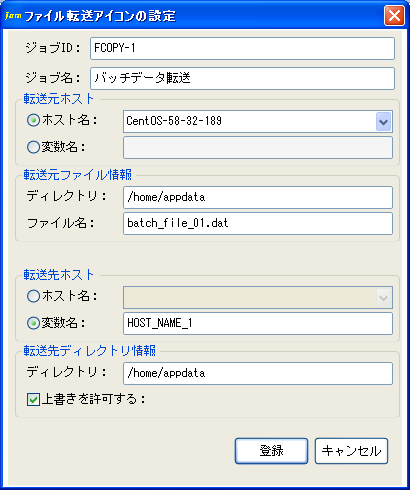Select the destination 変数名 radio button

pos(33,323)
